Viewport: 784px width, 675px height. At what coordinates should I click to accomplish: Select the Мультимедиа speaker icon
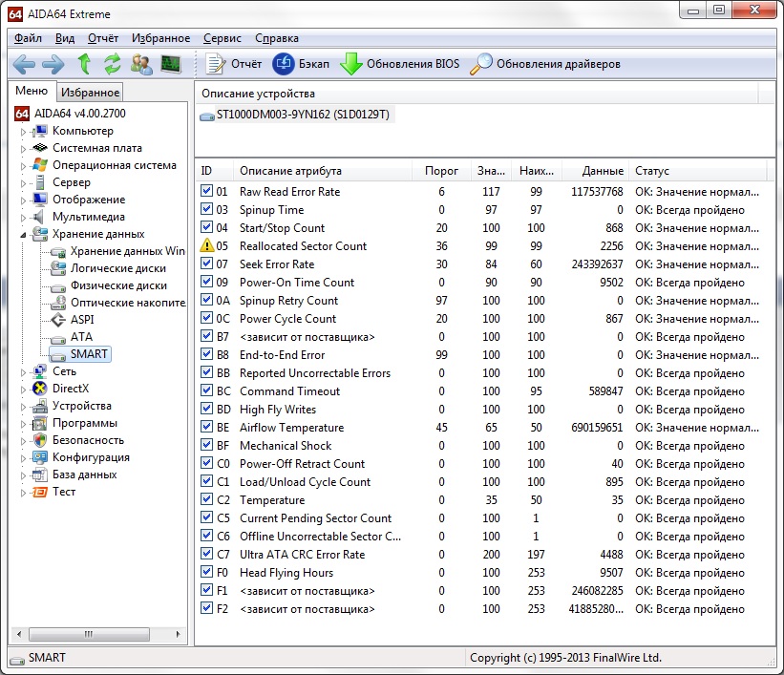(x=38, y=217)
